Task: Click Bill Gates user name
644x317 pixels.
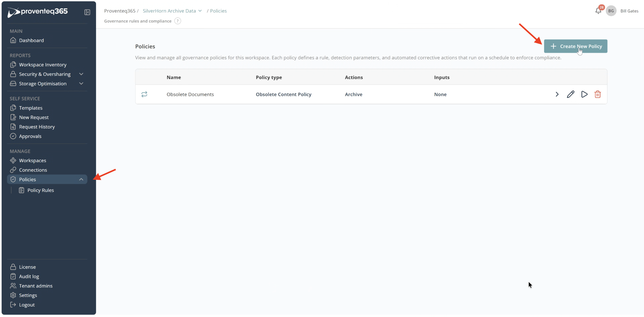Action: pos(629,11)
